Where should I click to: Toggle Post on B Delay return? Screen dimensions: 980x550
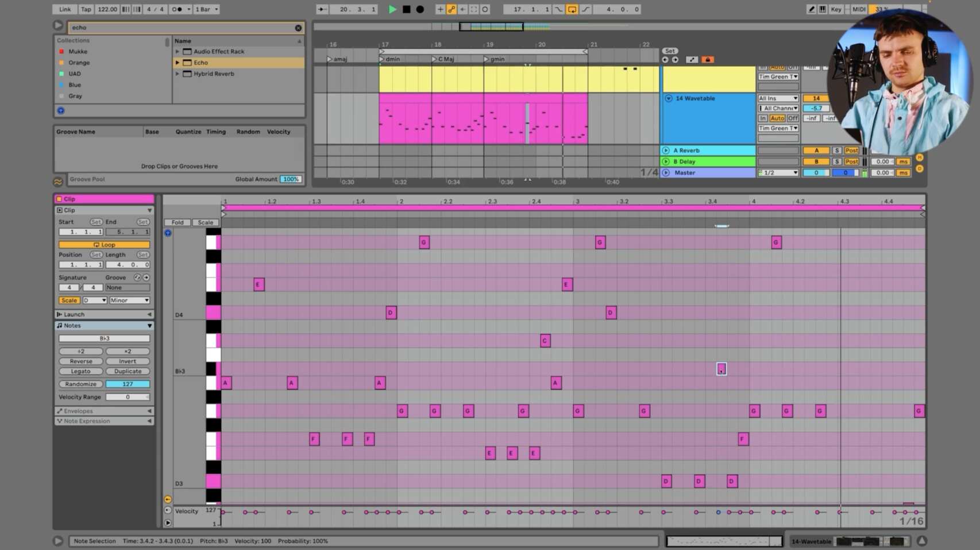(851, 161)
